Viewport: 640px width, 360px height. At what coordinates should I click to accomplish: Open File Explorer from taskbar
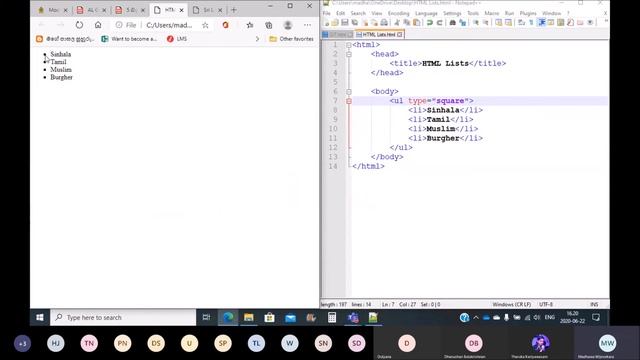coord(249,317)
